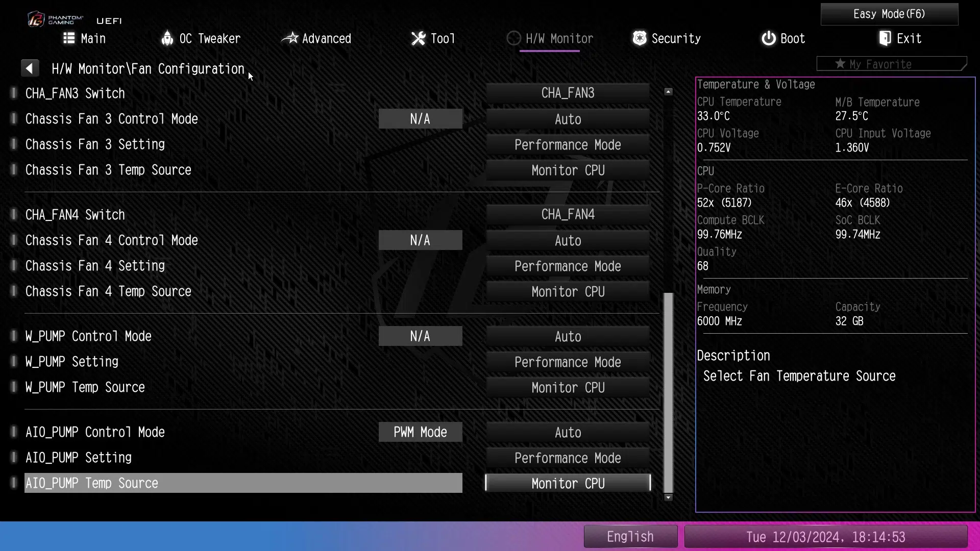Open W_PUMP Temp Source Monitor CPU dropdown

[568, 387]
